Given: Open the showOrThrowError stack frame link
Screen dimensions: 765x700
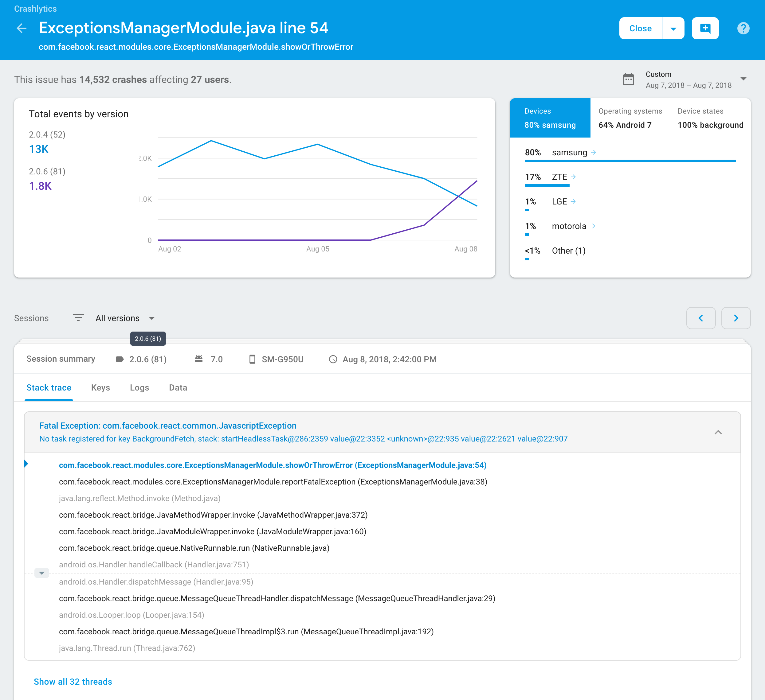Looking at the screenshot, I should pyautogui.click(x=273, y=465).
